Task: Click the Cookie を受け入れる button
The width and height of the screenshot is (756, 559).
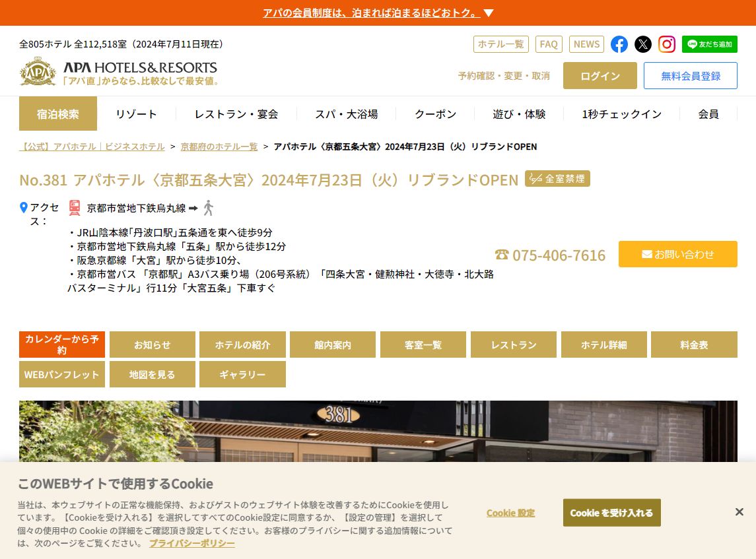Action: 612,513
